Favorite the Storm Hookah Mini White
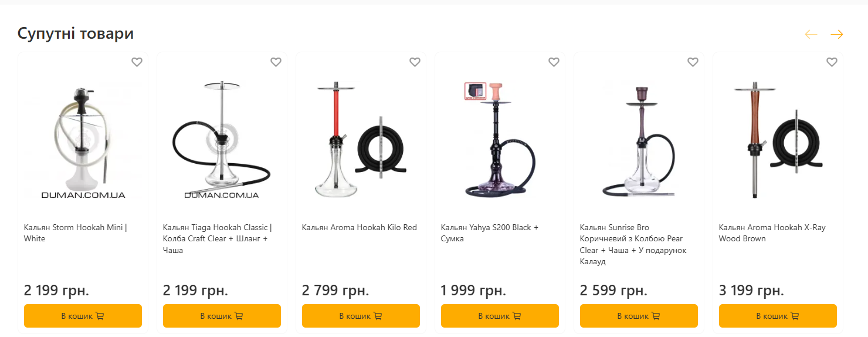Viewport: 868px width, 337px height. [x=137, y=62]
